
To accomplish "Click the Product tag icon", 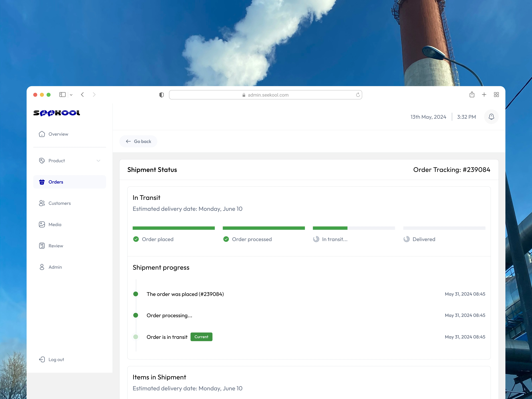I will click(42, 161).
